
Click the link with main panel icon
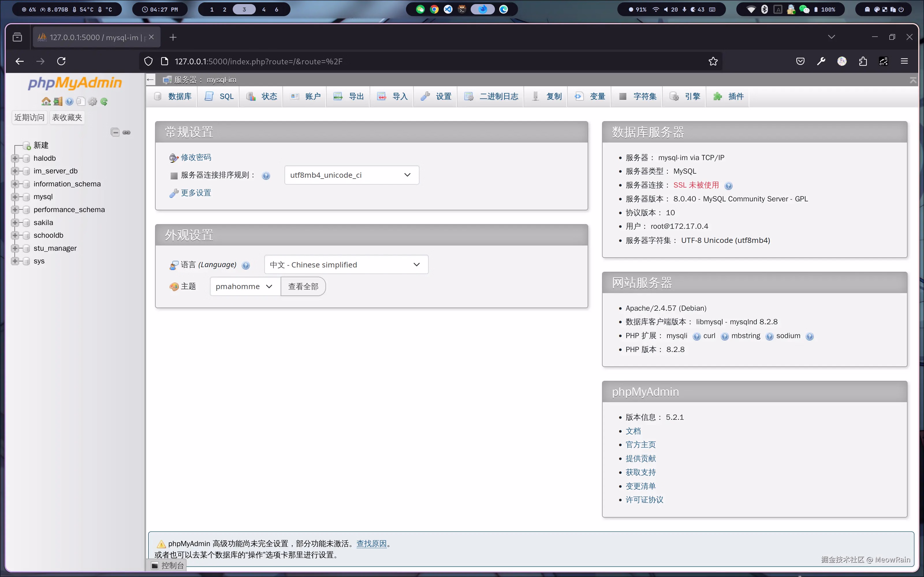127,132
